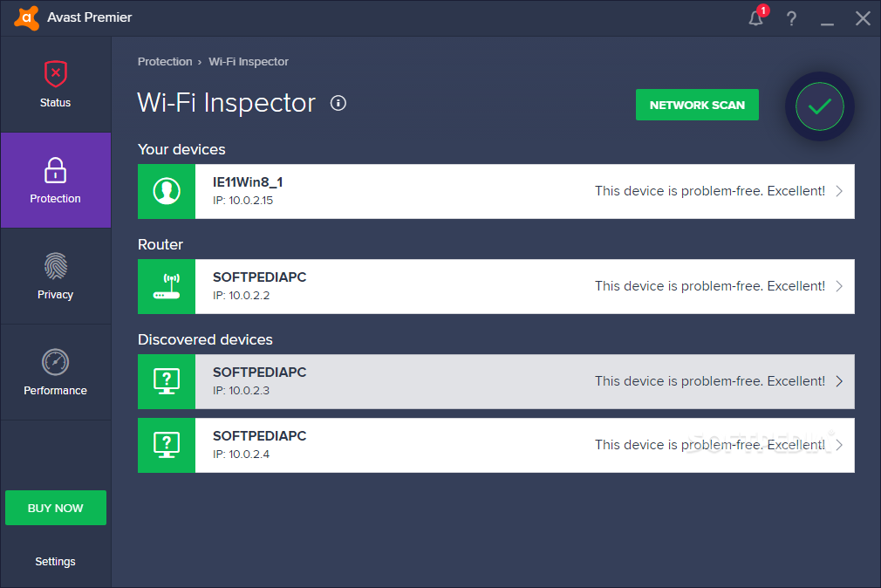881x588 pixels.
Task: Select SOFTPEDIAPC name above IP 10.0.2.4
Action: [260, 435]
